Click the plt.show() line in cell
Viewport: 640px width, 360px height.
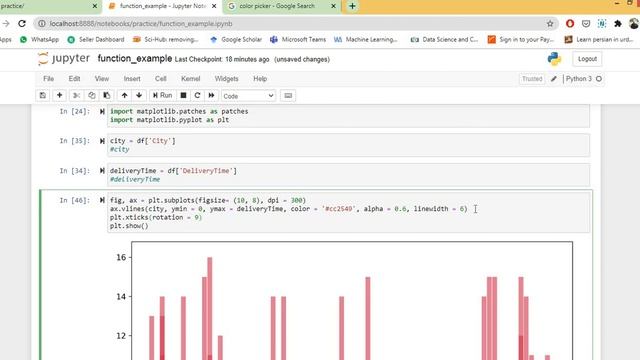point(129,226)
